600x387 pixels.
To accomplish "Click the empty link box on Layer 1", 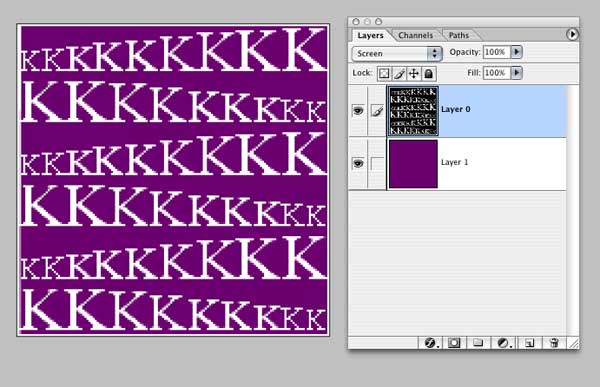I will click(377, 164).
